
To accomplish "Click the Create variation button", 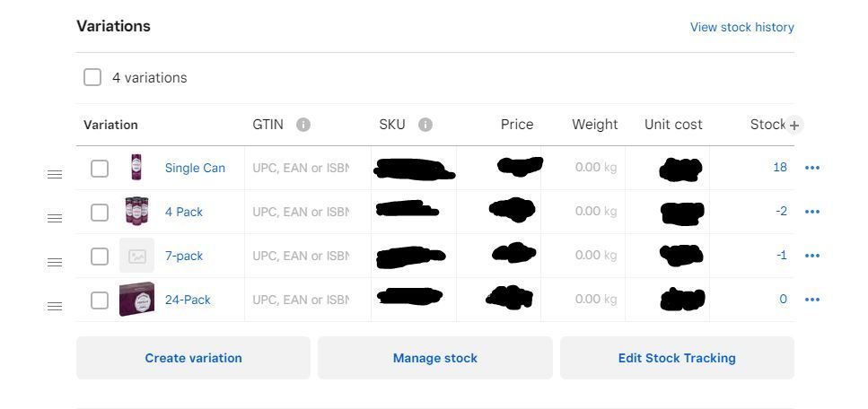I will pos(193,358).
